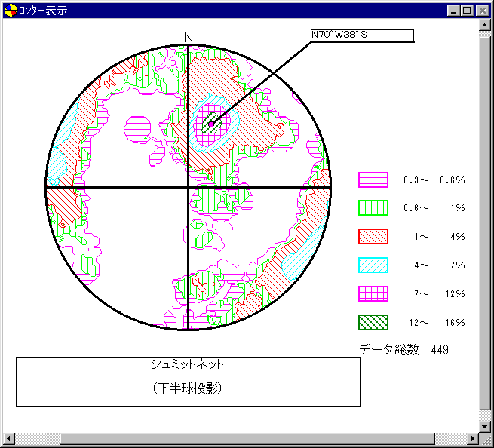Image resolution: width=494 pixels, height=448 pixels.
Task: Select the 7~12% magenta grid swatch
Action: pyautogui.click(x=373, y=293)
